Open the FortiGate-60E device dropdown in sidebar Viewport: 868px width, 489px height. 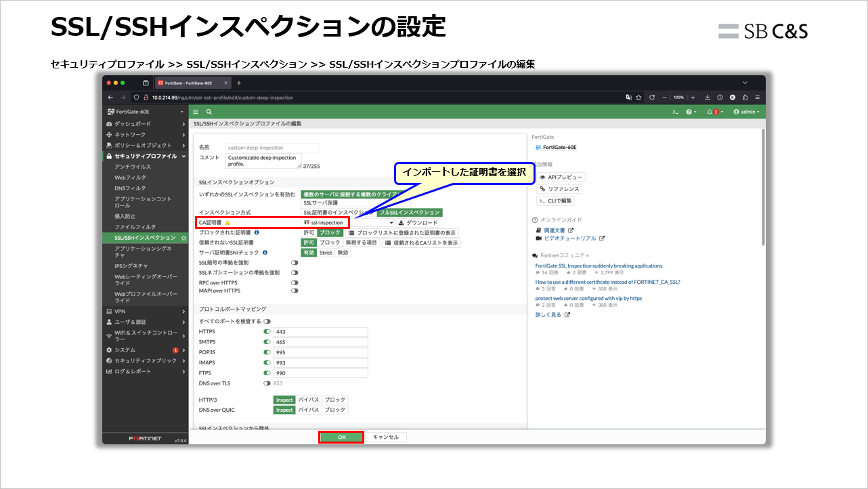pyautogui.click(x=145, y=112)
